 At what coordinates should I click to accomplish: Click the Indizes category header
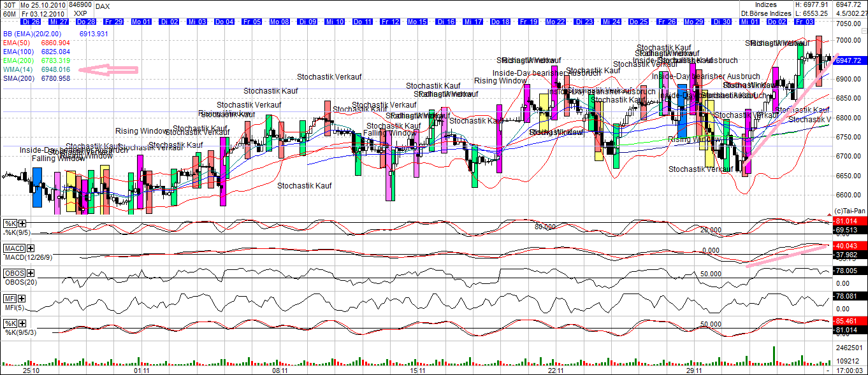coord(766,4)
